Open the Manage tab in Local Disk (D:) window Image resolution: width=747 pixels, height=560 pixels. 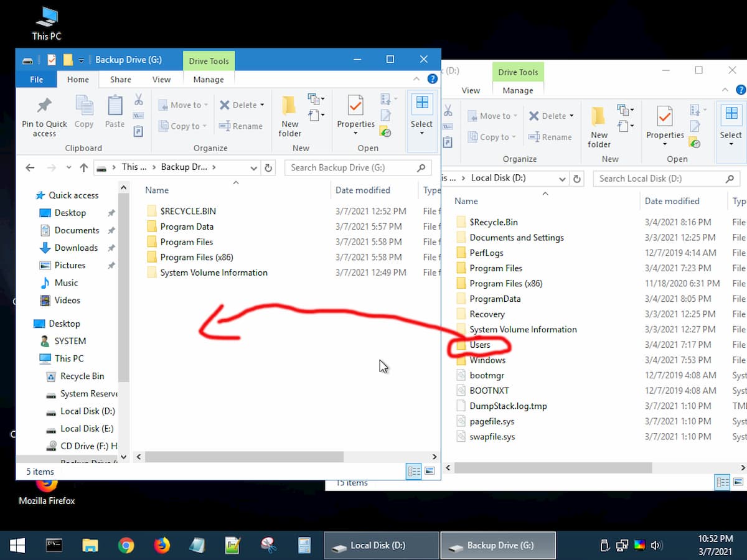518,90
